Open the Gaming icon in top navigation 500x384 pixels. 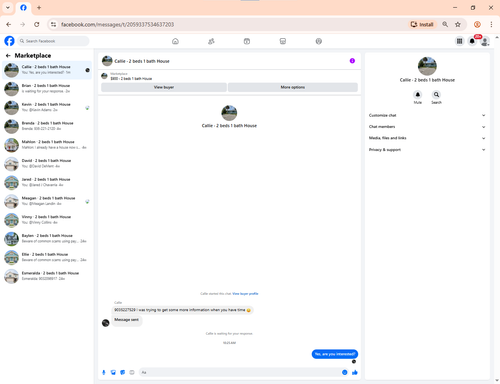click(319, 41)
